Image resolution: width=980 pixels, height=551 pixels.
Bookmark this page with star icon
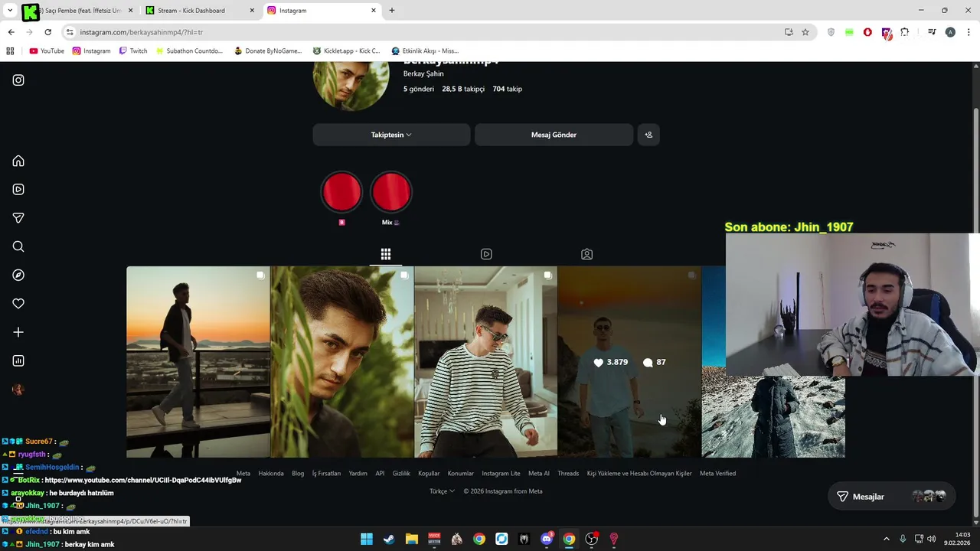click(x=805, y=32)
